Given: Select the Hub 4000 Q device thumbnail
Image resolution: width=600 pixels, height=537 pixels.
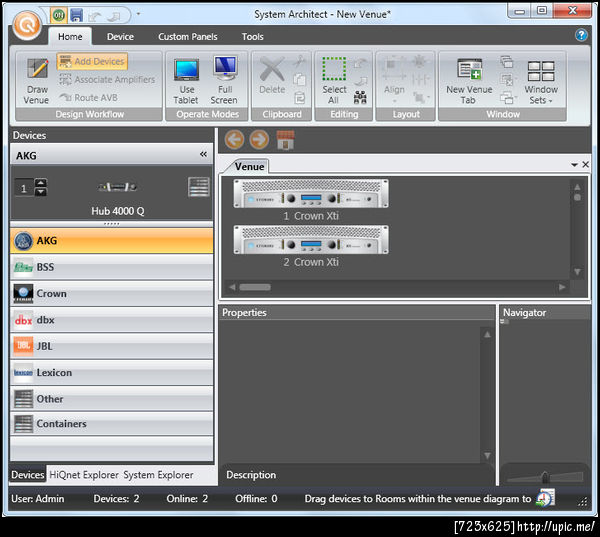Looking at the screenshot, I should click(117, 187).
